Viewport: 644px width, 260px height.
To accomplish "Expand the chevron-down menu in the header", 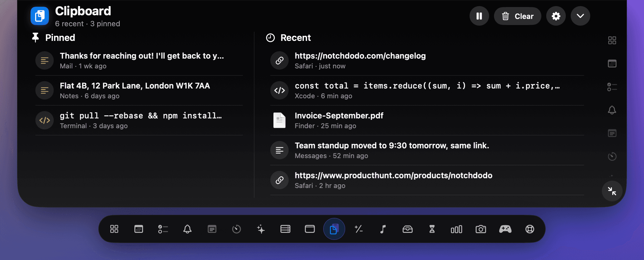I will pos(580,16).
